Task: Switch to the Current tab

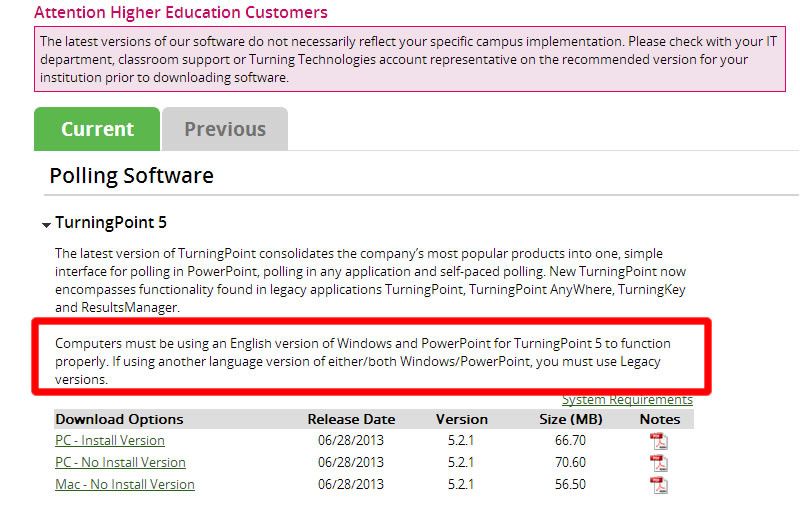Action: 97,129
